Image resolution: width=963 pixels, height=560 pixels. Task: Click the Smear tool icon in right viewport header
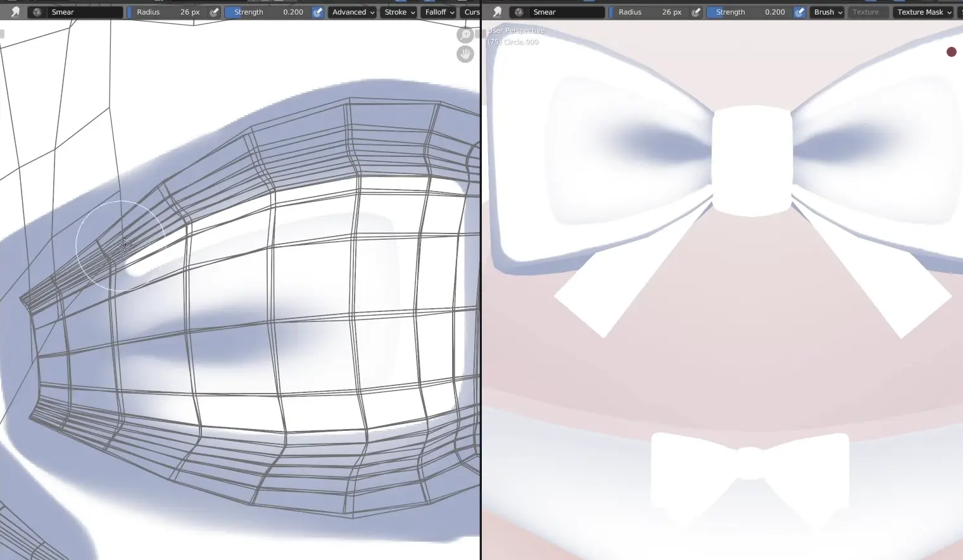497,12
